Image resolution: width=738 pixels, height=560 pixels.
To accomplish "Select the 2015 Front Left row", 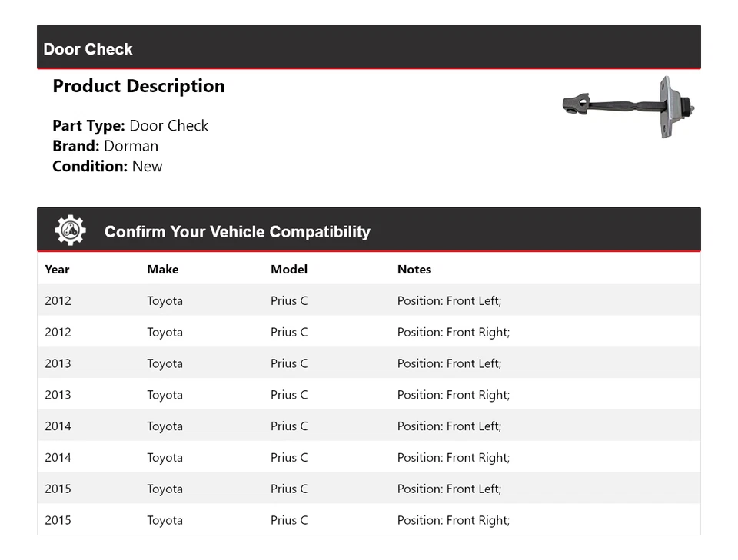I will [x=368, y=489].
